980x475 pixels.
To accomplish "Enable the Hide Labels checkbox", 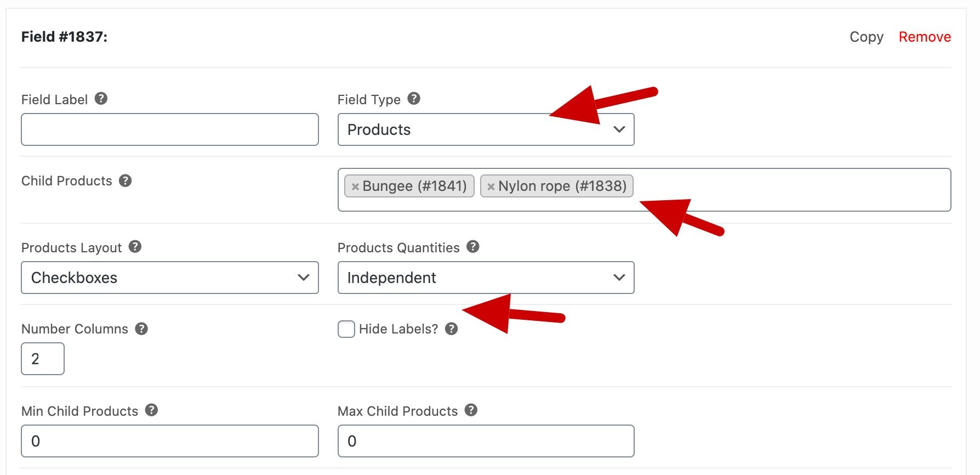I will point(346,329).
